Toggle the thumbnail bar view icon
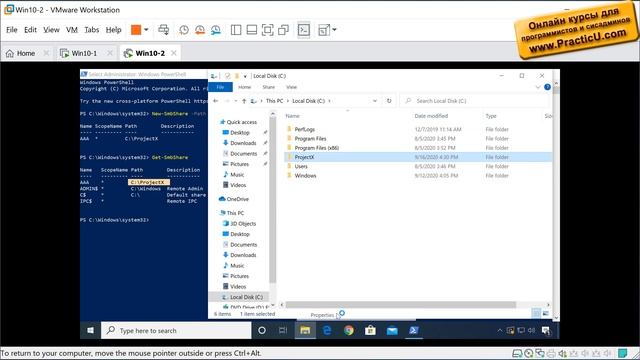The width and height of the screenshot is (640, 360). (x=252, y=30)
